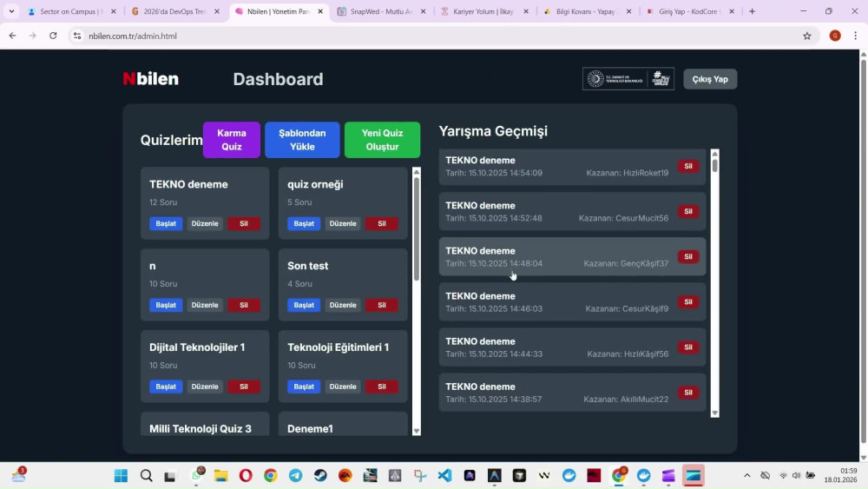
Task: Edit the quiz named n
Action: (205, 305)
